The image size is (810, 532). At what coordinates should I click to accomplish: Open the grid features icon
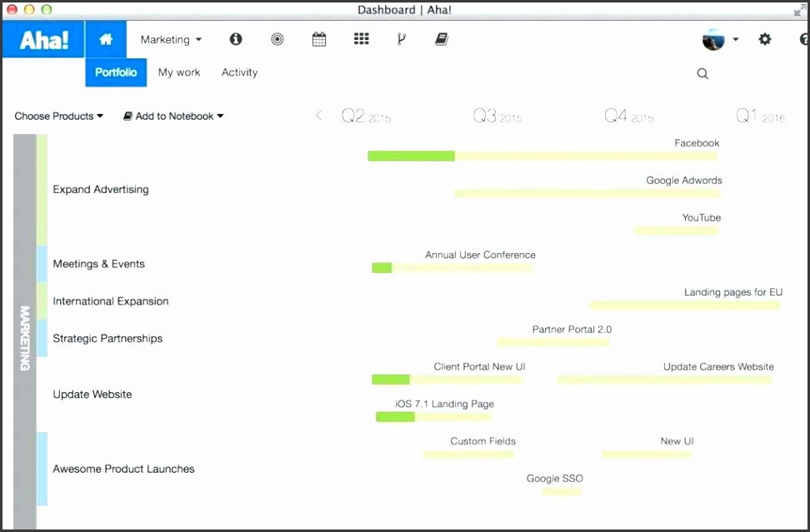tap(361, 39)
